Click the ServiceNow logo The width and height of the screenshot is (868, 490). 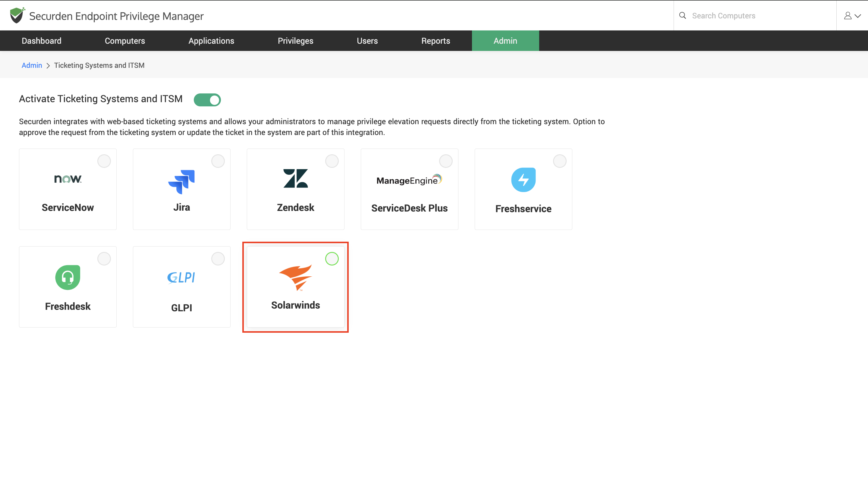68,179
